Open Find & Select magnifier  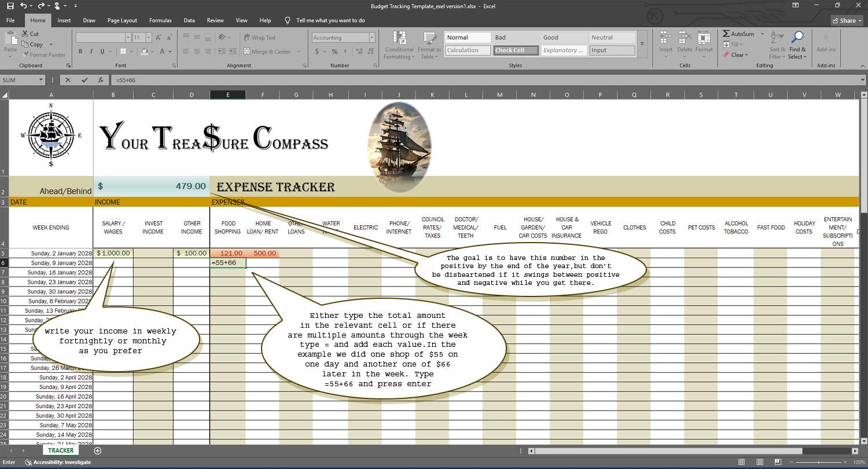[797, 38]
